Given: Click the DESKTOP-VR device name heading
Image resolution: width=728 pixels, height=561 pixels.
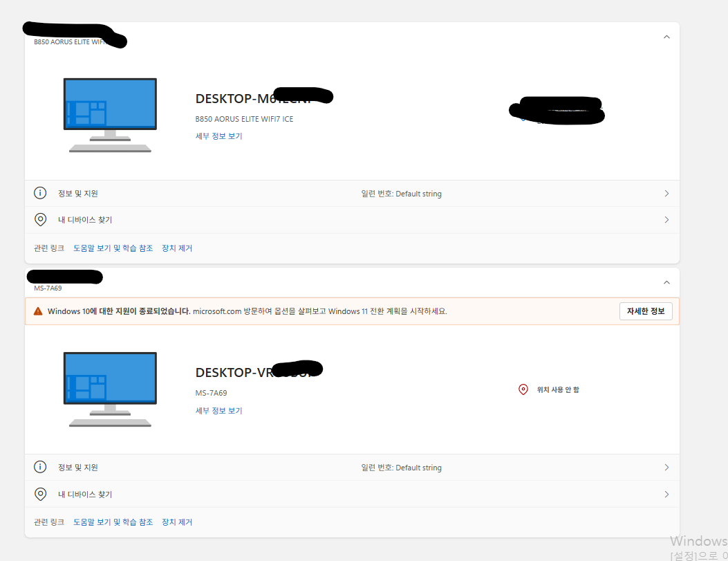Looking at the screenshot, I should [254, 372].
